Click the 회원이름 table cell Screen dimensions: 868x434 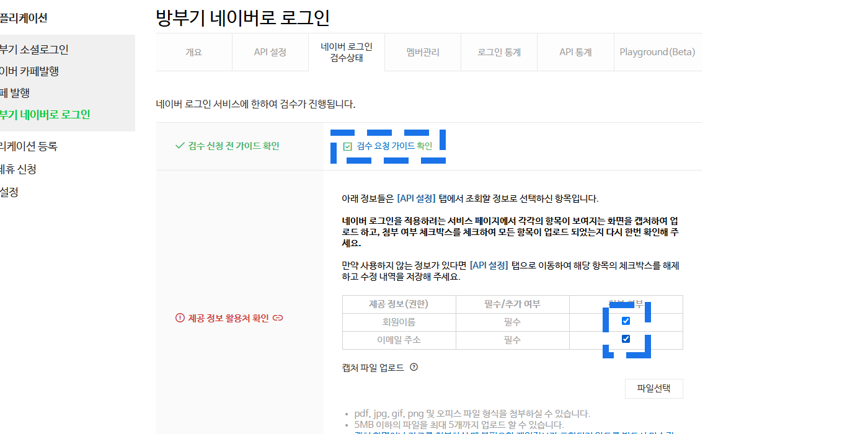399,322
